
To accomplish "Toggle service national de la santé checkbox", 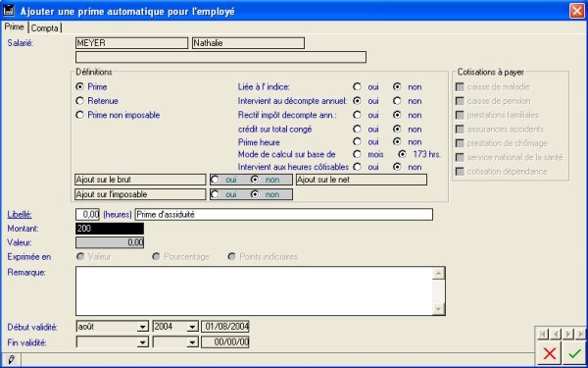I will 460,157.
